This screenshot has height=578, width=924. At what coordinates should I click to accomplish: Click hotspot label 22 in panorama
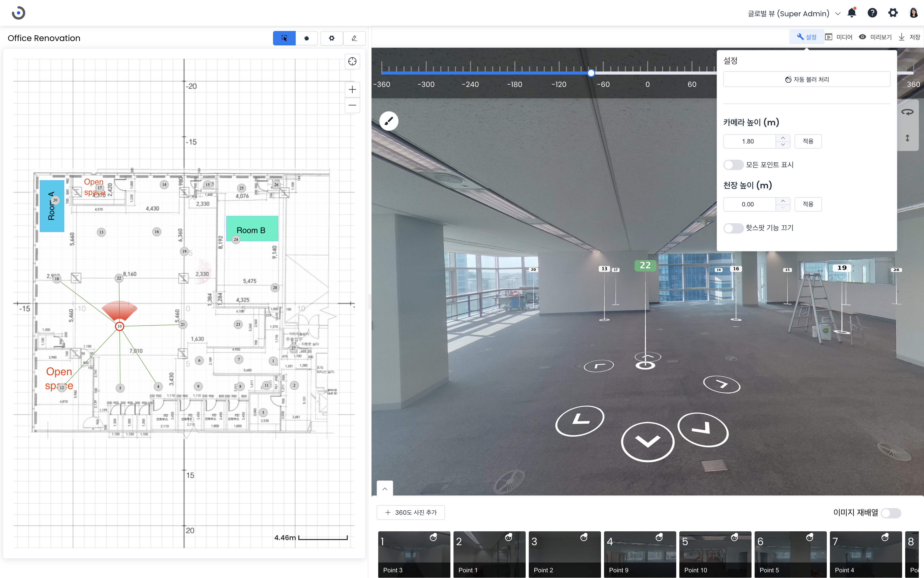click(645, 265)
